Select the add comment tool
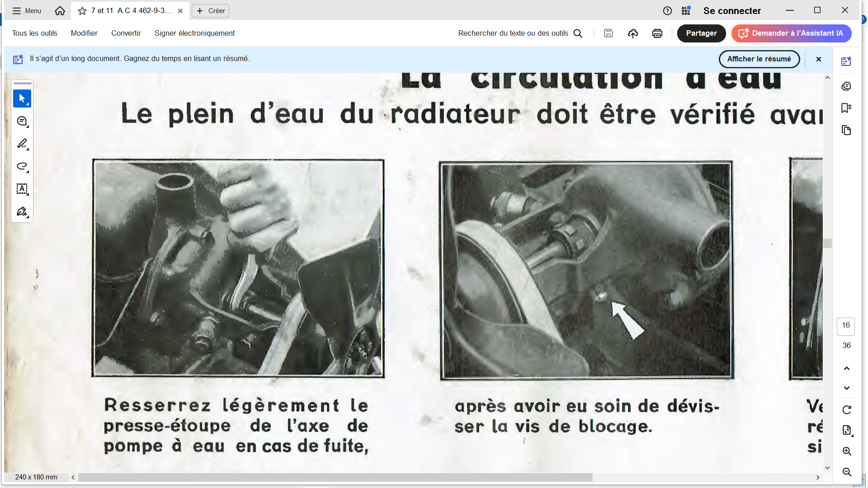The image size is (868, 488). [x=22, y=121]
